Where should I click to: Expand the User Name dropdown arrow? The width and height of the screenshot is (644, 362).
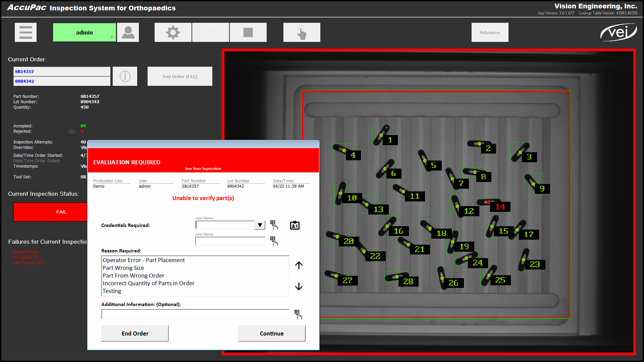click(260, 225)
